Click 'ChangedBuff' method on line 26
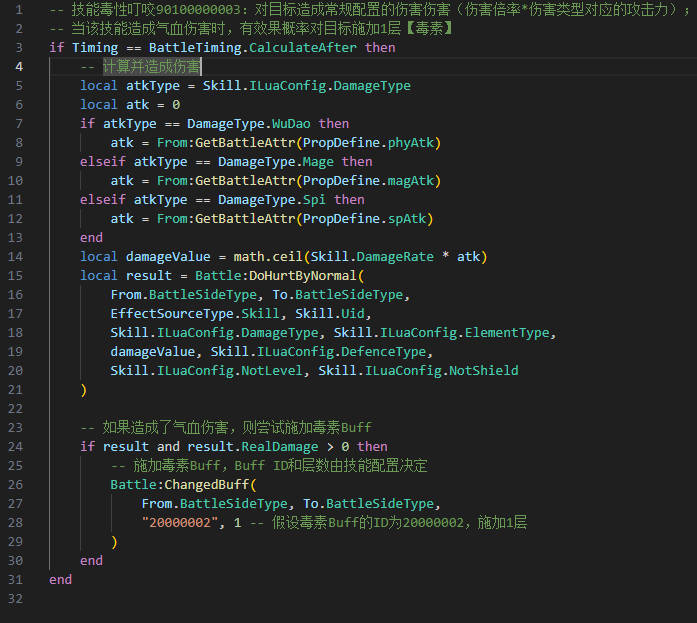 pos(207,485)
